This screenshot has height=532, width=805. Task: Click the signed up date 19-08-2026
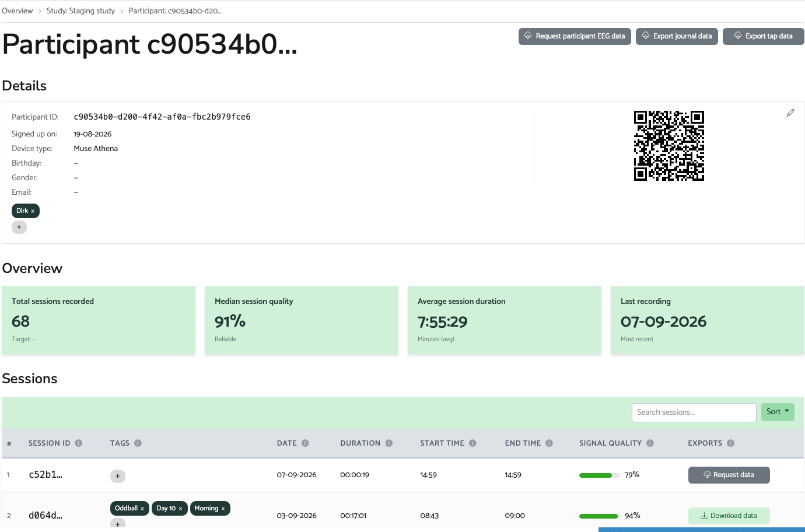pyautogui.click(x=92, y=134)
